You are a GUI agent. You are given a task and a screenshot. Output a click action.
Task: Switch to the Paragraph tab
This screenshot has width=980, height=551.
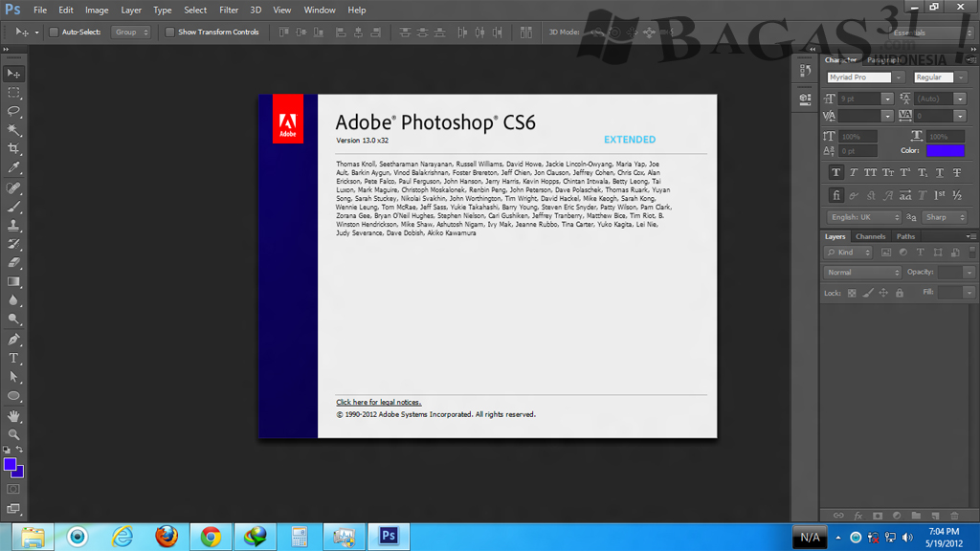click(x=883, y=60)
